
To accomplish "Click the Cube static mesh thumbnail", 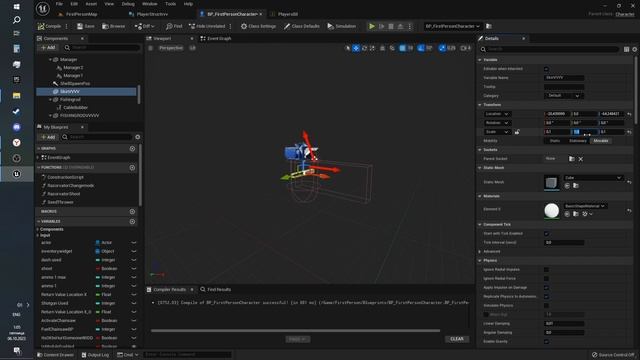I will pos(551,182).
